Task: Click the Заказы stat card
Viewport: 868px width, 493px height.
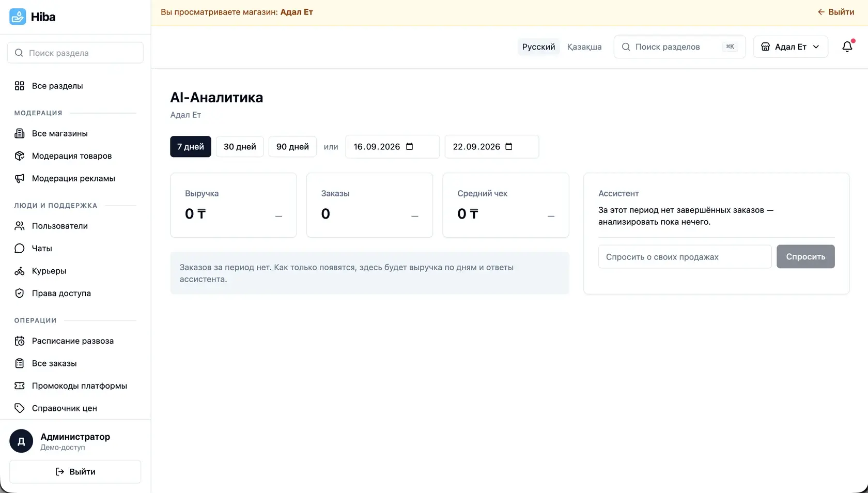Action: click(369, 205)
